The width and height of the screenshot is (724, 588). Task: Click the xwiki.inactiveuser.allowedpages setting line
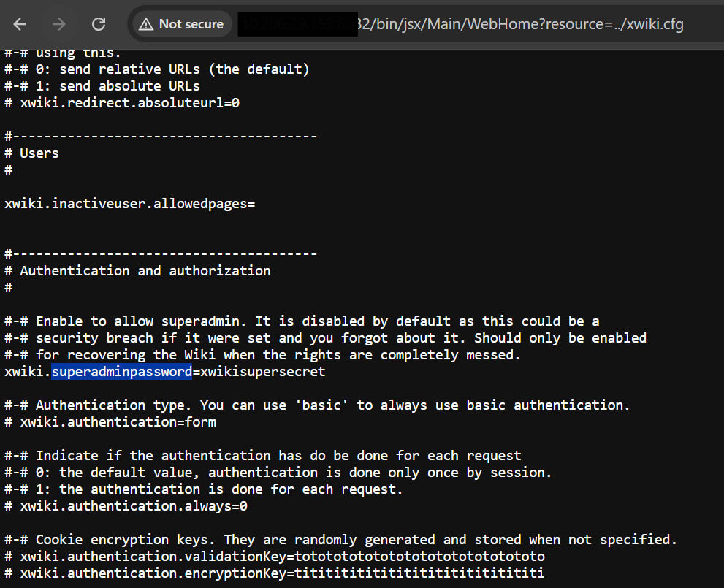tap(130, 203)
